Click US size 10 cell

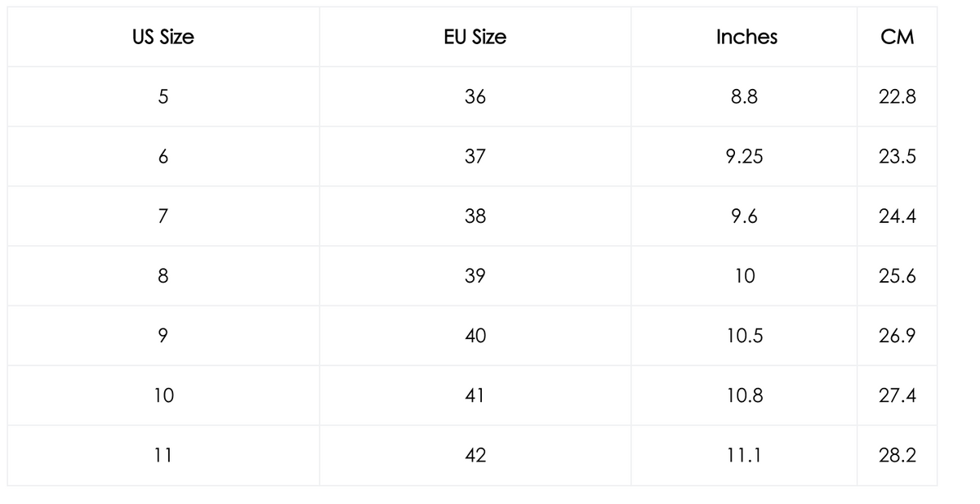(x=163, y=395)
